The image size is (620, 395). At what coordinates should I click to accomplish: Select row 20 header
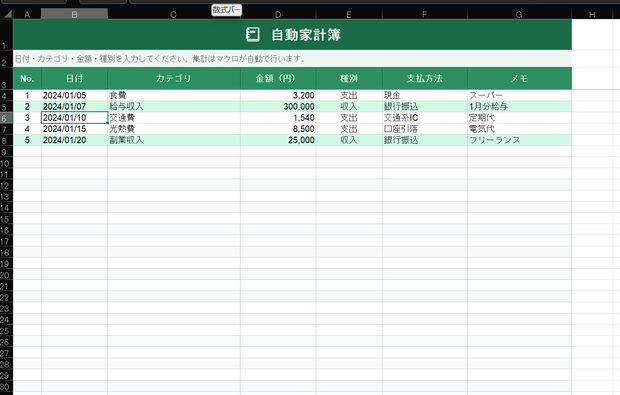[x=6, y=274]
